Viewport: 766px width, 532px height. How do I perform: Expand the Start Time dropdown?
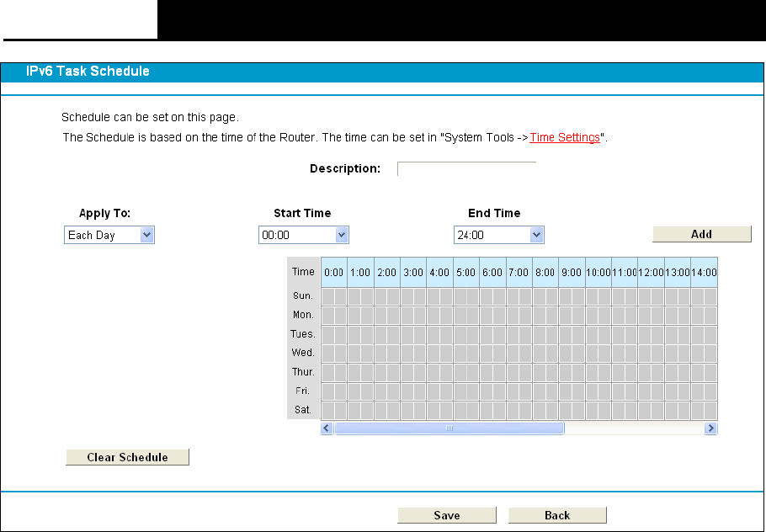click(303, 236)
